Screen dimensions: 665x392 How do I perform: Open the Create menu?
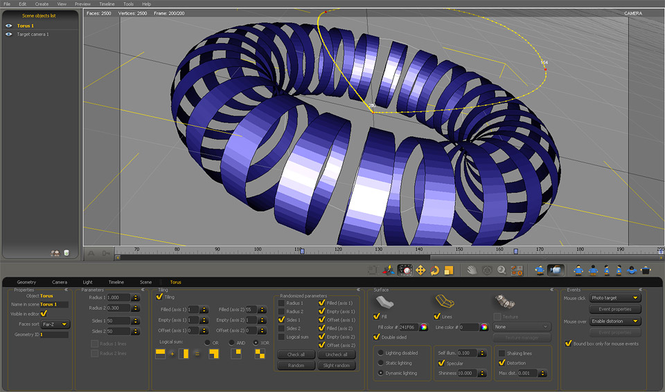point(42,4)
